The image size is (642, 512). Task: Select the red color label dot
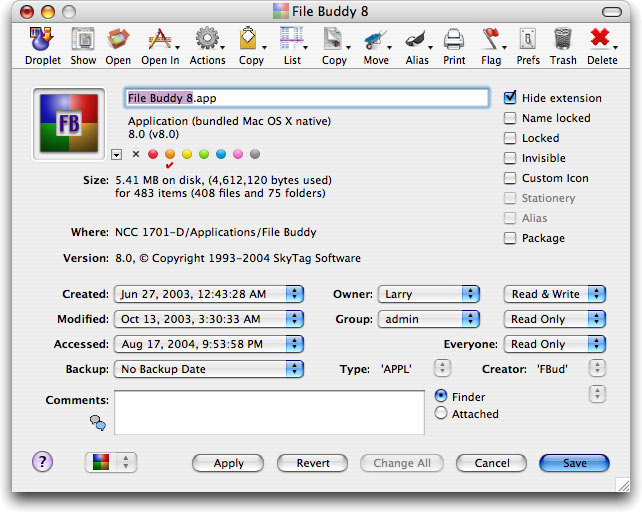coord(153,154)
